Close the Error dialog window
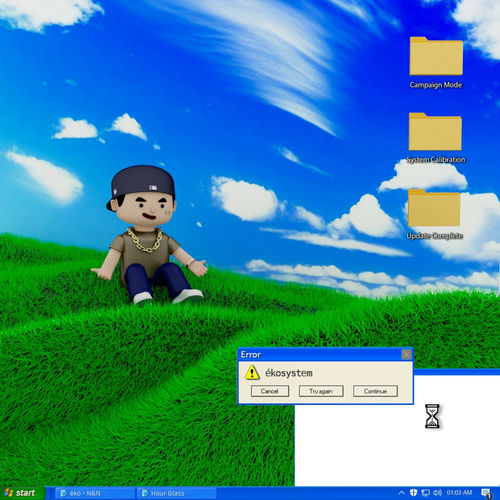The image size is (500, 500). [x=406, y=354]
